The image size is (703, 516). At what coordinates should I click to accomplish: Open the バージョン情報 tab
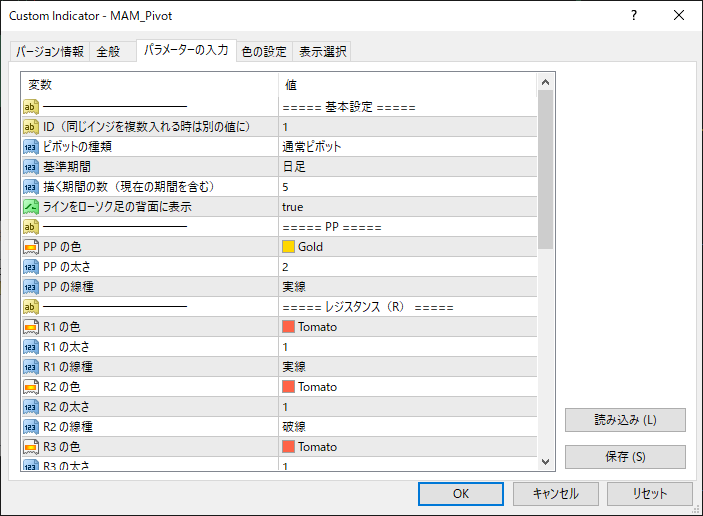(x=50, y=52)
